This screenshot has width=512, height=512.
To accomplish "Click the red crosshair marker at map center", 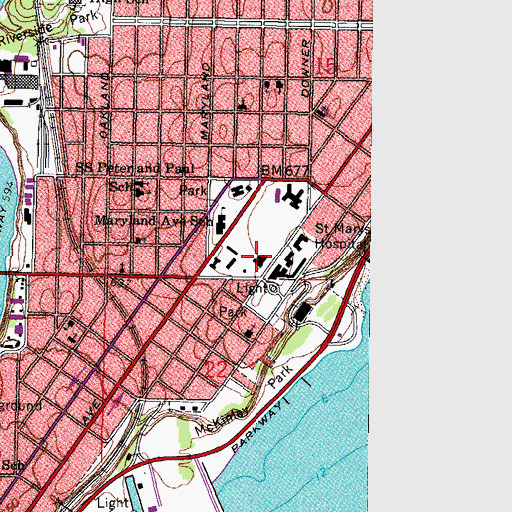I will pyautogui.click(x=256, y=256).
